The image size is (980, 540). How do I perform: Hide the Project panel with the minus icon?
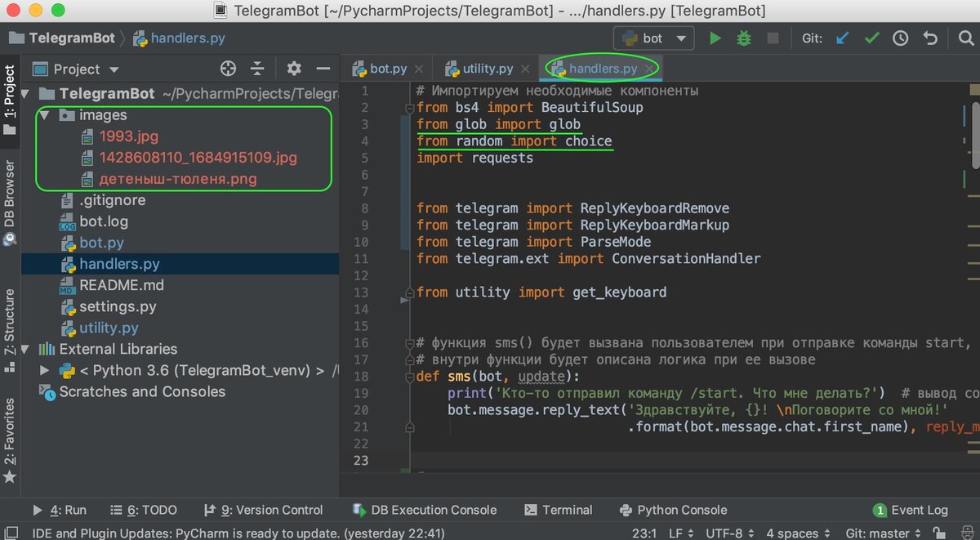(323, 69)
